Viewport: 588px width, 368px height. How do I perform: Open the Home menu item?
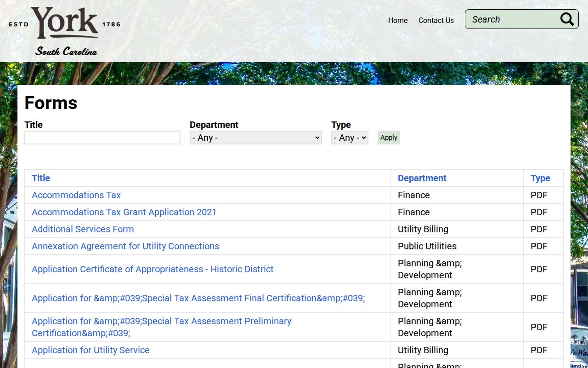click(x=398, y=20)
